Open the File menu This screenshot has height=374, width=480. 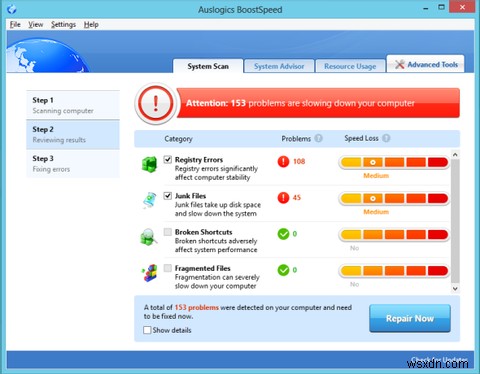tap(15, 24)
